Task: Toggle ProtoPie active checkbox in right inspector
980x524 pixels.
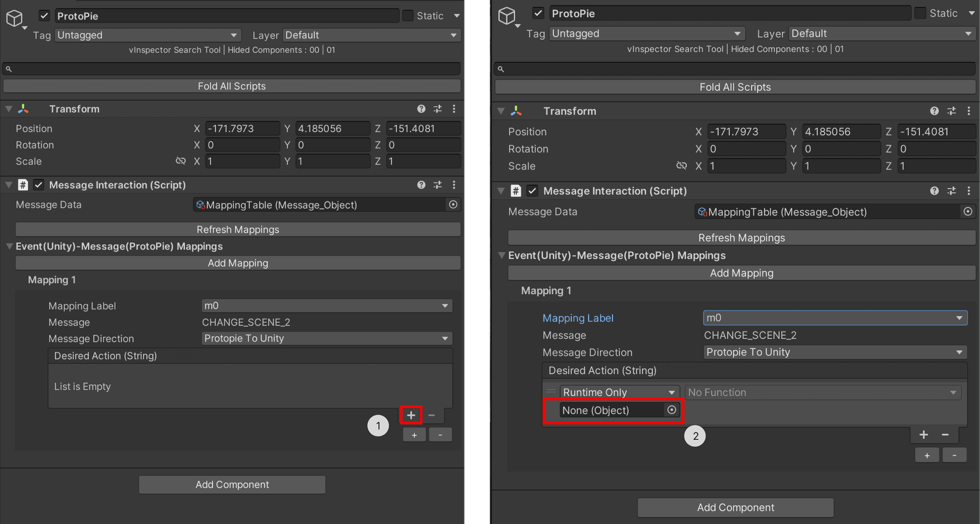Action: click(538, 13)
